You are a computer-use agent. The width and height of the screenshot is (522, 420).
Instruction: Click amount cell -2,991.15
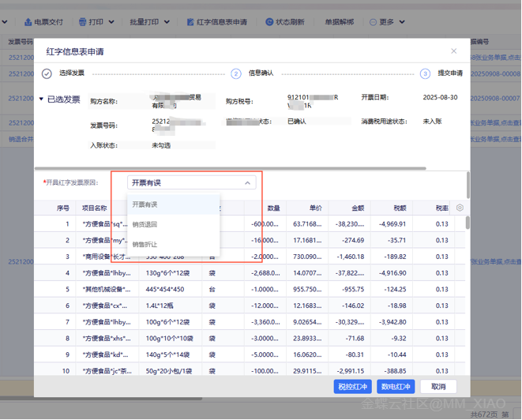[x=351, y=371]
